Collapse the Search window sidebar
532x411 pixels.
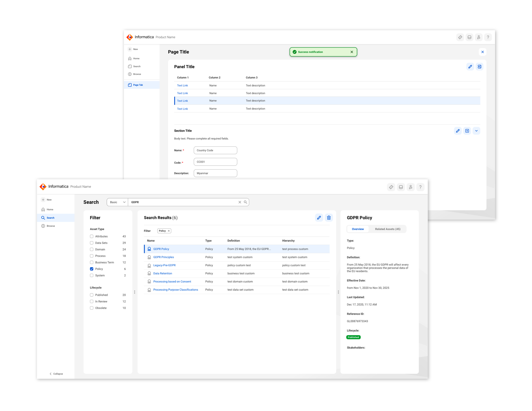click(x=56, y=374)
